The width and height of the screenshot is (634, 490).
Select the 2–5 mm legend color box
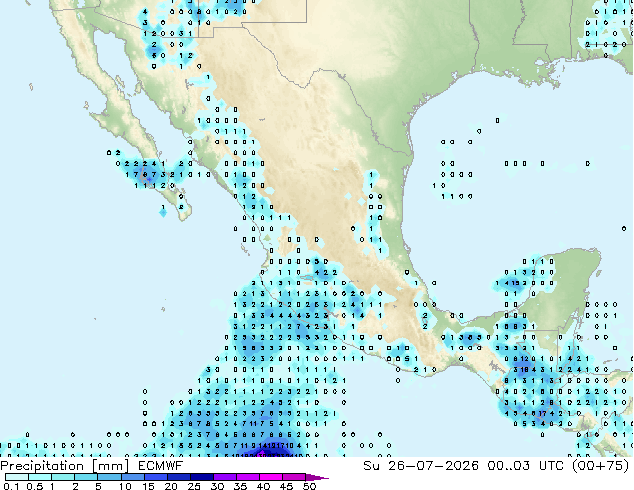86,477
